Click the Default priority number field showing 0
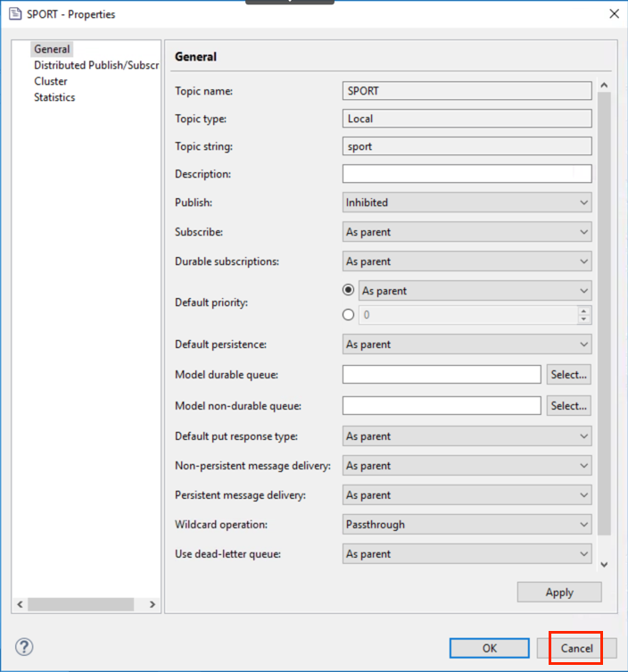The height and width of the screenshot is (672, 628). point(467,315)
